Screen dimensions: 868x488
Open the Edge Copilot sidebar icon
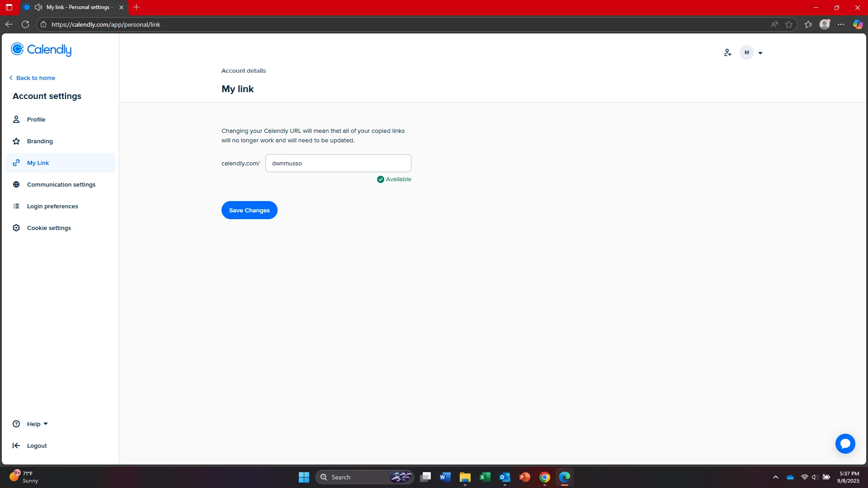(x=858, y=24)
